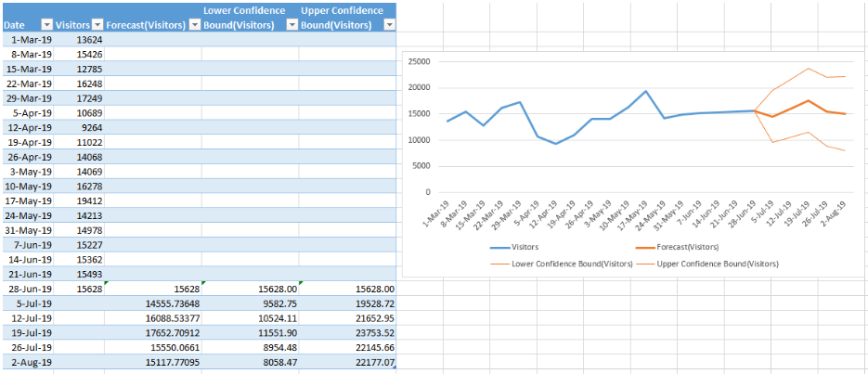Select the visitors value 14978
This screenshot has height=374, width=868.
point(79,230)
